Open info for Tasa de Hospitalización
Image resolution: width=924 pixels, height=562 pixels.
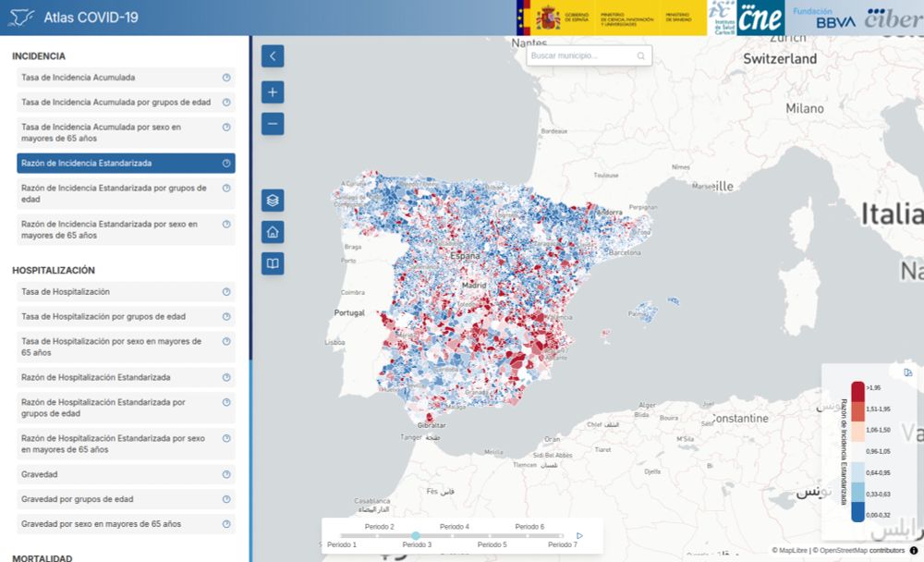click(226, 292)
